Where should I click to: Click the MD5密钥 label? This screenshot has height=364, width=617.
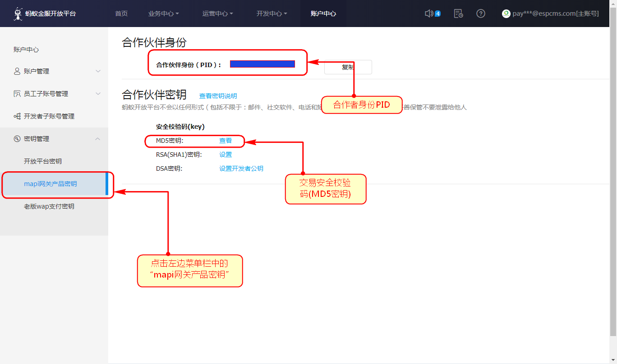170,141
